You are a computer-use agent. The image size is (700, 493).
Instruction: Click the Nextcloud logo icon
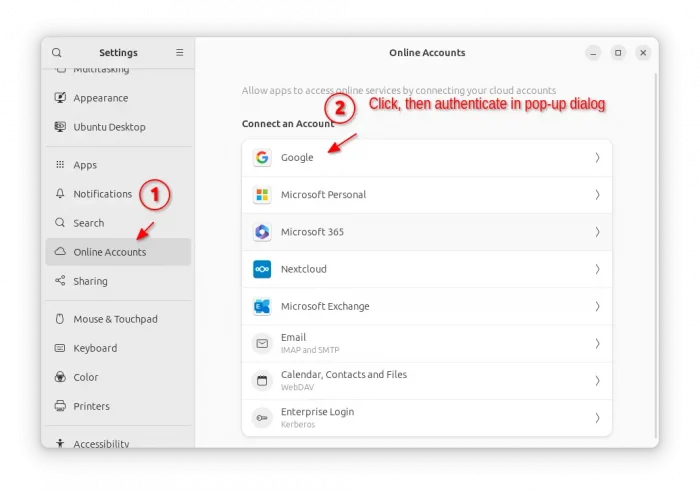[262, 269]
